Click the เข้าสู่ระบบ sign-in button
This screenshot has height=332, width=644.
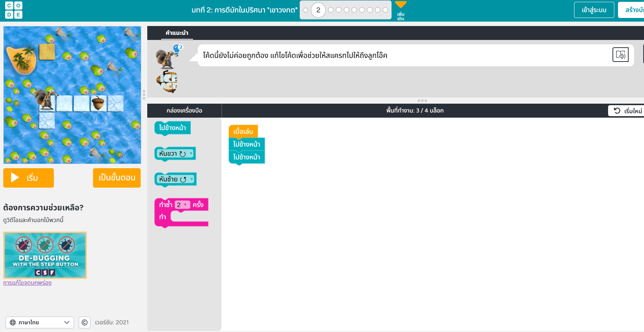coord(594,10)
